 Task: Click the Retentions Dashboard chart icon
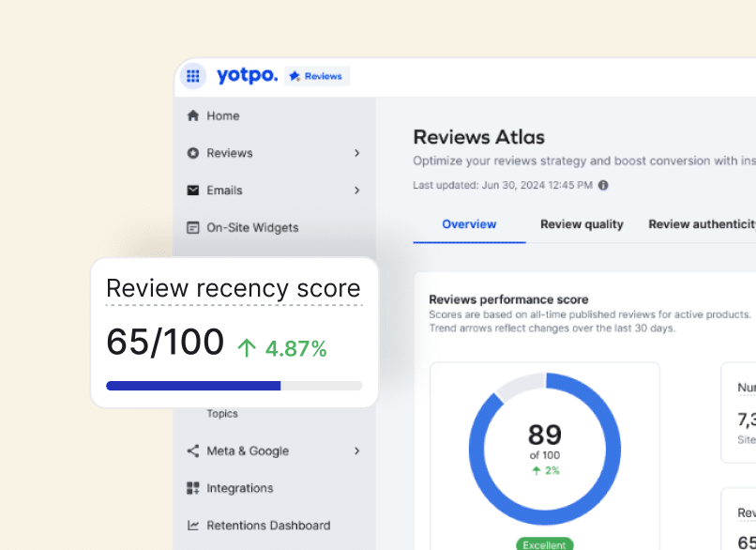[193, 526]
